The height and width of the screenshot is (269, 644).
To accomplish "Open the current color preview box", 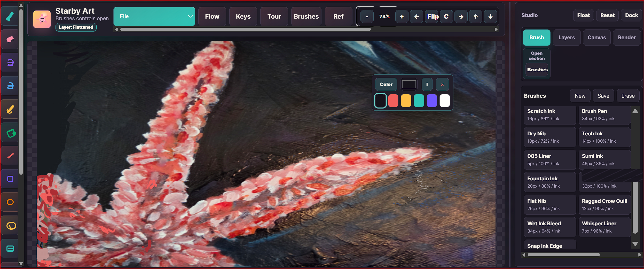I will point(409,84).
